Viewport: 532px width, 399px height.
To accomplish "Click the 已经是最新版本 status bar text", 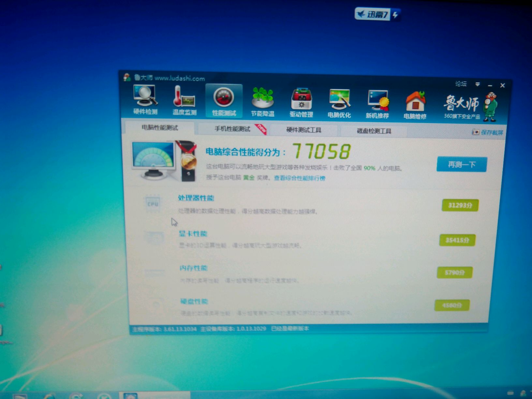I will (290, 328).
